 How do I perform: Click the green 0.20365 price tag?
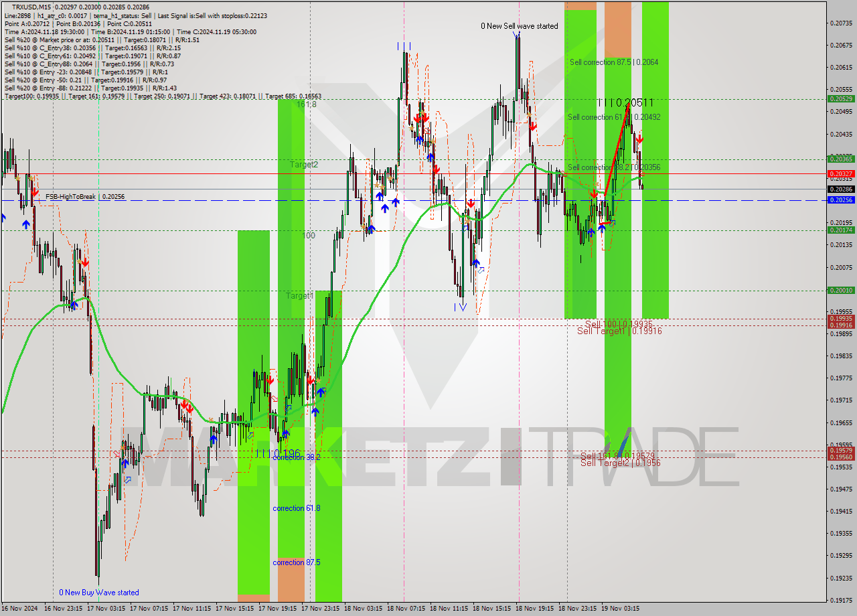click(x=841, y=159)
